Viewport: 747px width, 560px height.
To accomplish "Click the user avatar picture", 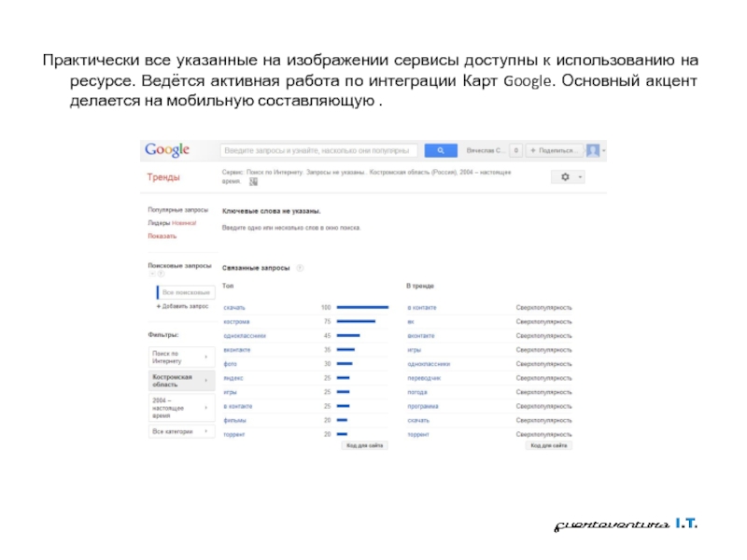I will [593, 150].
